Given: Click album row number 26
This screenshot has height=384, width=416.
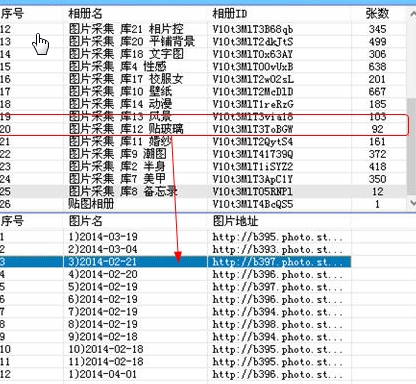Looking at the screenshot, I should point(5,204).
